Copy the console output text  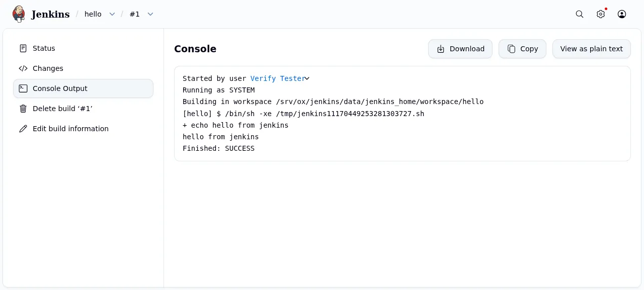(522, 49)
